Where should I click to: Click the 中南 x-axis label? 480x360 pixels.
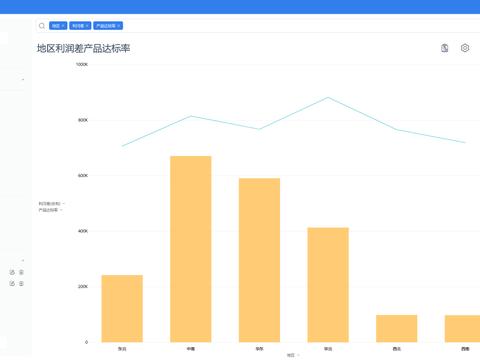click(x=191, y=349)
